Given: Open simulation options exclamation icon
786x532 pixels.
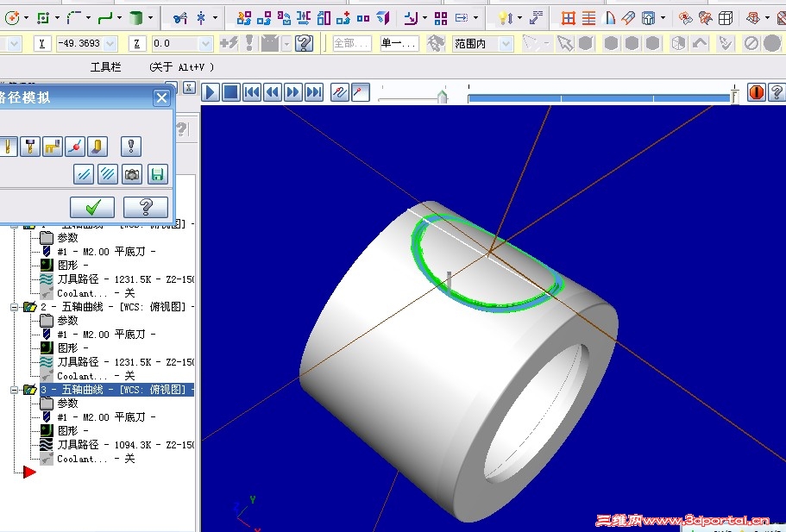Looking at the screenshot, I should (x=131, y=147).
